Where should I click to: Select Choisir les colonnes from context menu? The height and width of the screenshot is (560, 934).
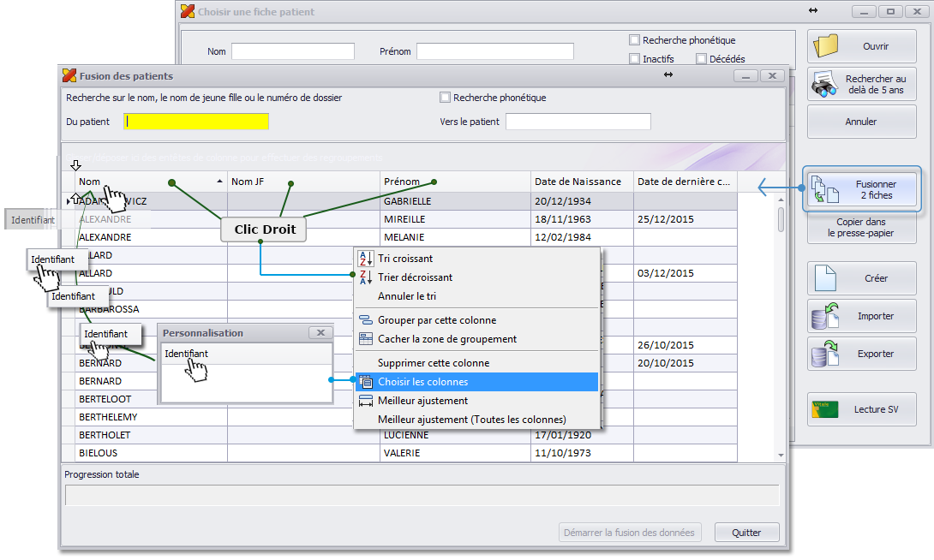tap(422, 382)
